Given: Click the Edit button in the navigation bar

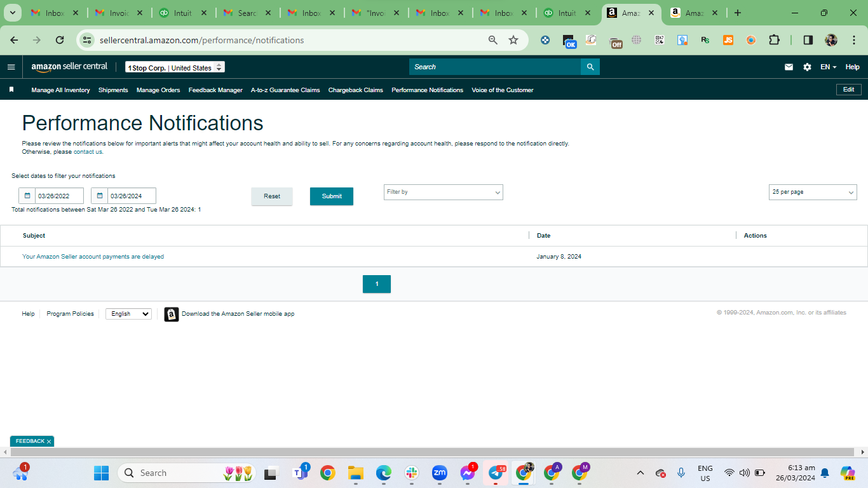Looking at the screenshot, I should click(x=848, y=90).
